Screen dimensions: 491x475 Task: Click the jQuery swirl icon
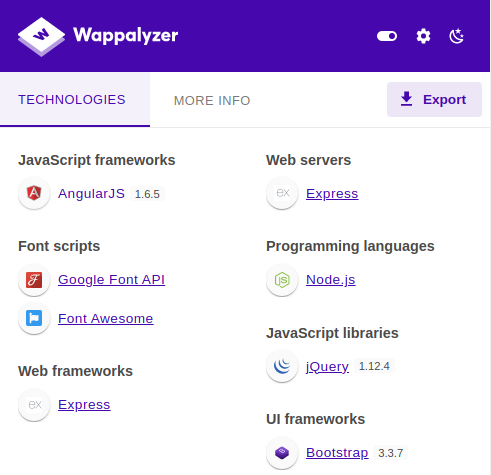click(282, 366)
